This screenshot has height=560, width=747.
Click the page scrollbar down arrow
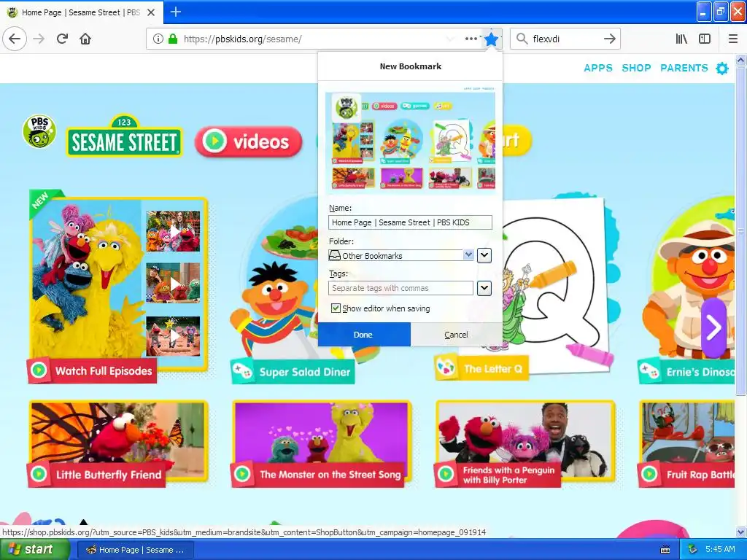pos(741,532)
